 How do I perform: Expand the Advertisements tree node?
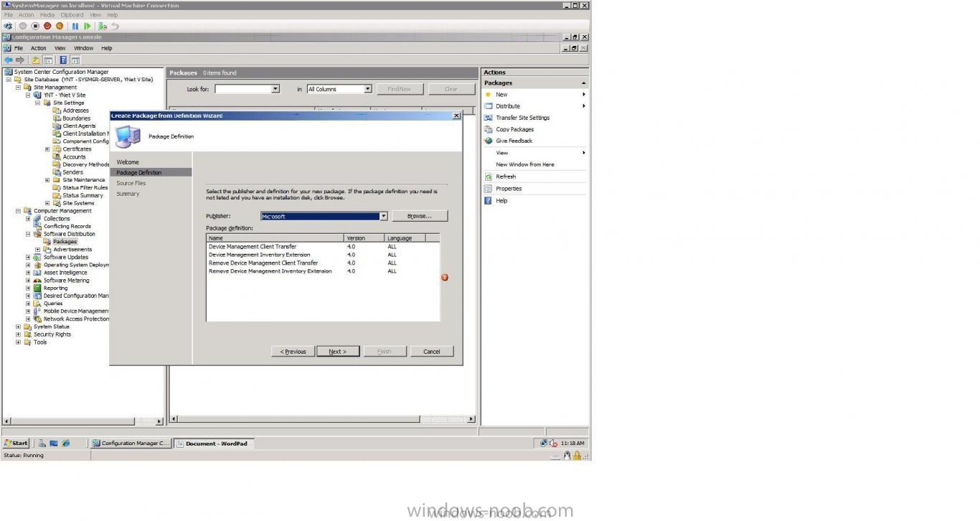coord(37,250)
